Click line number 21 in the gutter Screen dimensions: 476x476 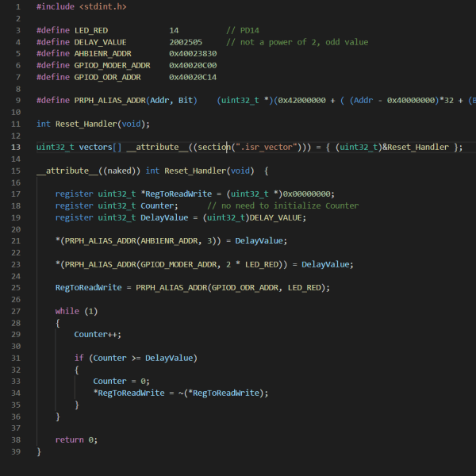coord(16,241)
